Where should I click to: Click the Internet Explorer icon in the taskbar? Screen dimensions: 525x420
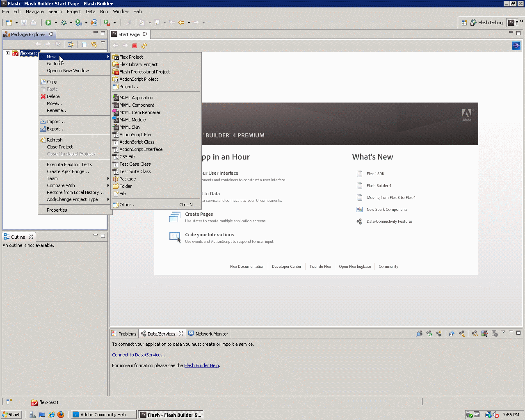click(x=52, y=415)
